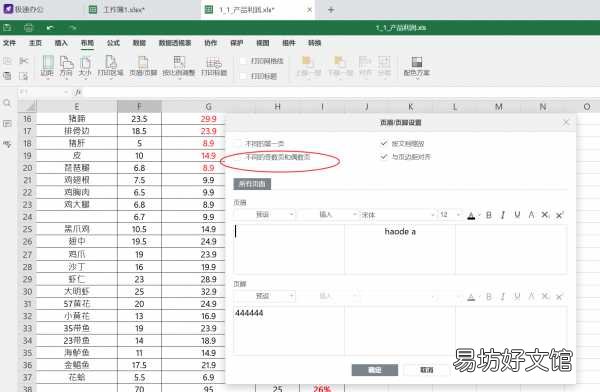Switch to the 插入 ribbon tab

(x=61, y=43)
